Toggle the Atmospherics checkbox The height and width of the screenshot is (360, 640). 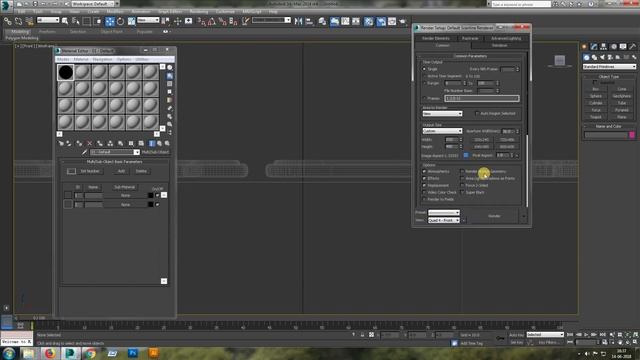click(x=424, y=171)
